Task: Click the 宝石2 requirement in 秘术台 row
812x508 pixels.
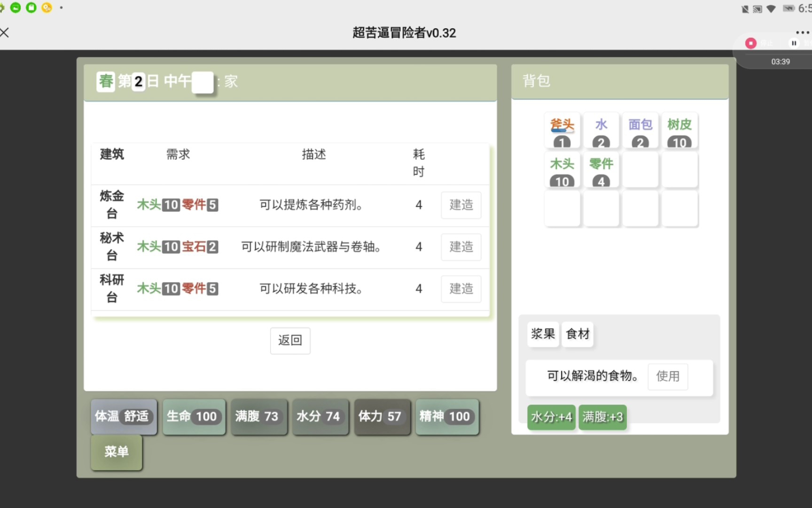Action: 200,247
